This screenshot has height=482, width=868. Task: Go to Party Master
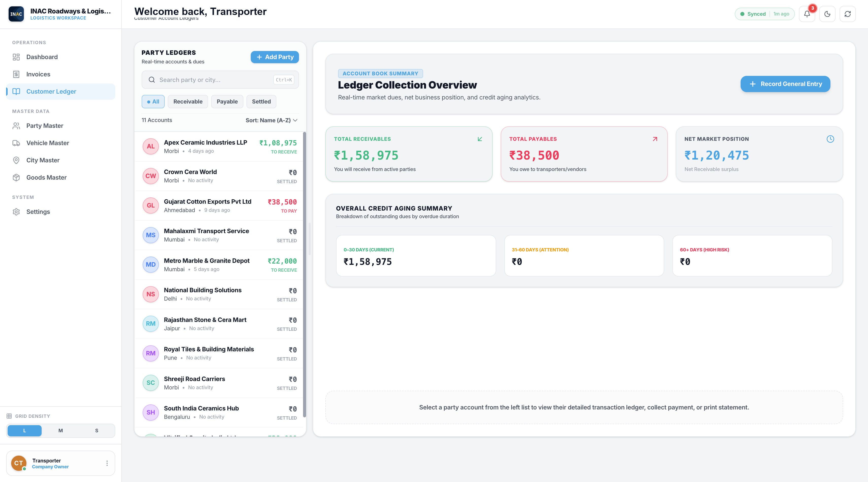61,126
